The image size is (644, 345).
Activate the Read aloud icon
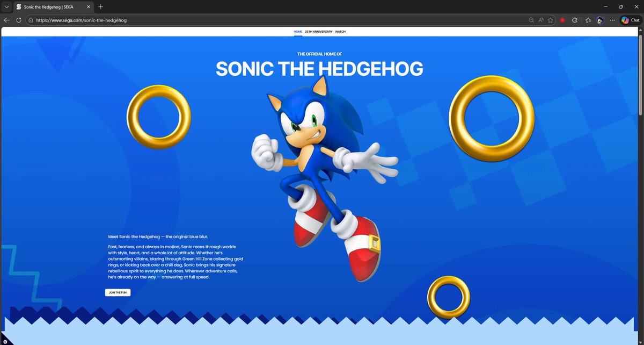coord(541,20)
